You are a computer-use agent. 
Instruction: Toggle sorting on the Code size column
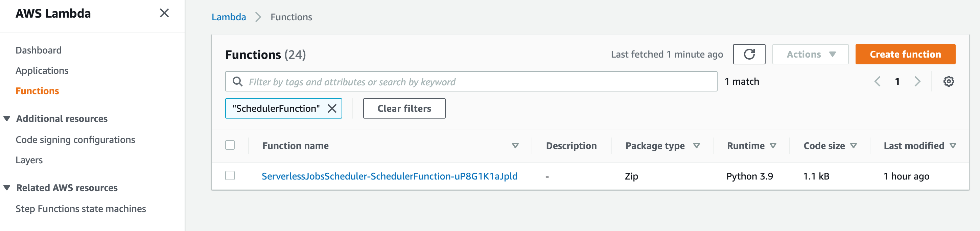855,145
